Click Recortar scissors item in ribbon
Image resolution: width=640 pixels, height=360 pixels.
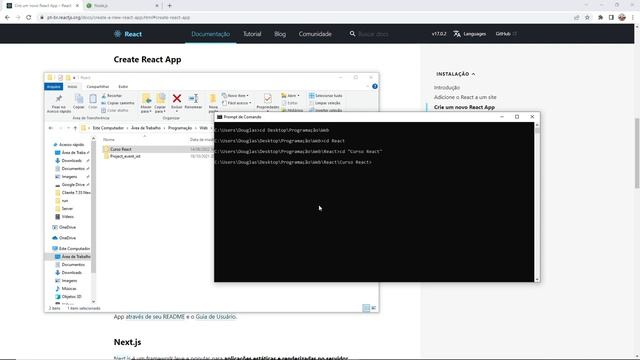tap(112, 96)
